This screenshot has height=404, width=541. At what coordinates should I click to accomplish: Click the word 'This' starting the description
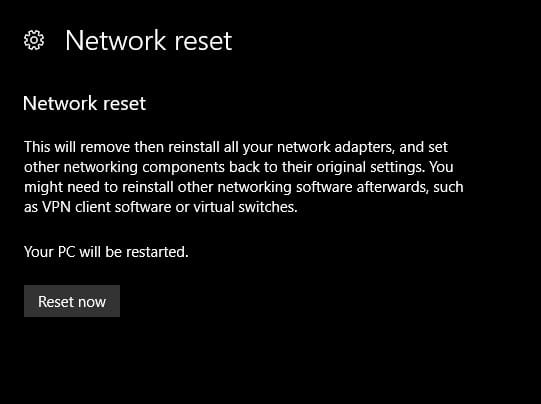pos(37,147)
